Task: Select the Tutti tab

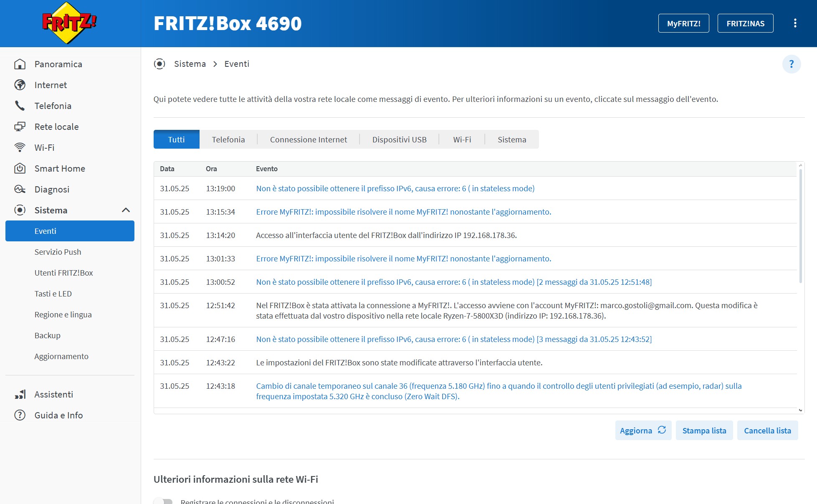Action: click(x=176, y=139)
